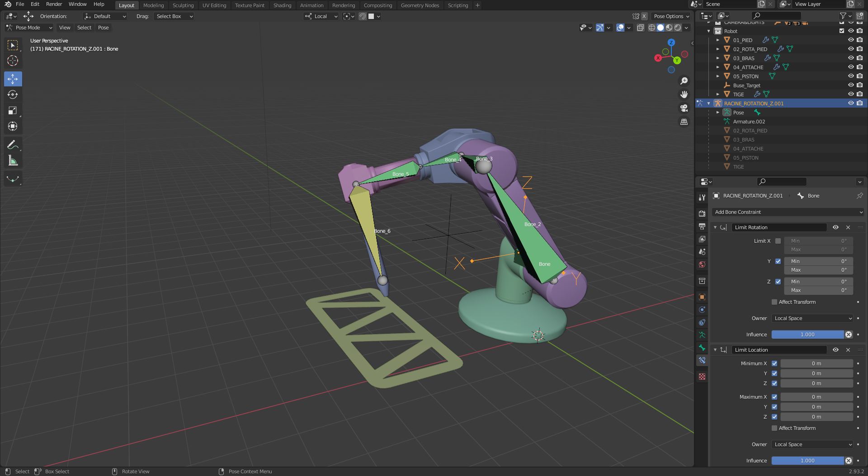Select the Measure ruler tool
Image resolution: width=868 pixels, height=476 pixels.
pos(13,161)
